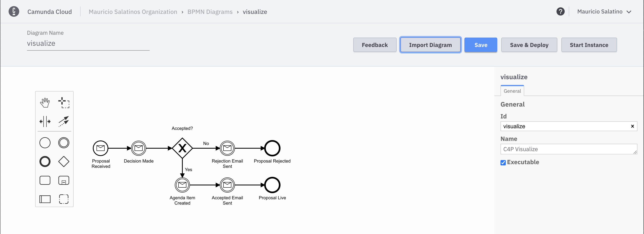Click the Feedback button
The height and width of the screenshot is (234, 644).
(x=375, y=45)
